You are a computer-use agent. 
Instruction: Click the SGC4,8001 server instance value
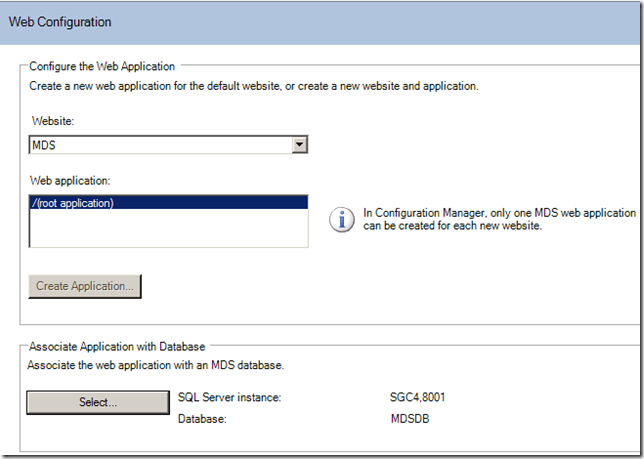click(418, 398)
